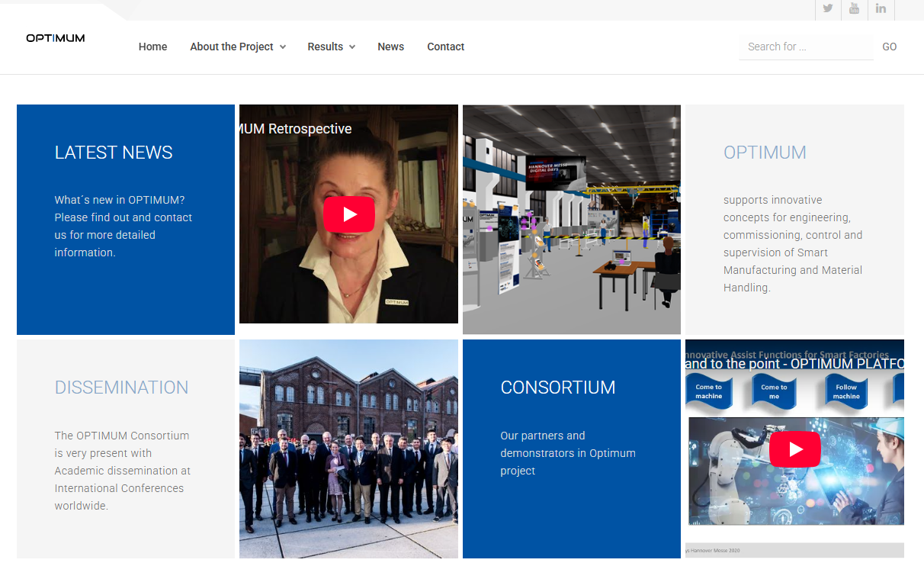Open the News menu item
924x579 pixels.
[x=390, y=47]
